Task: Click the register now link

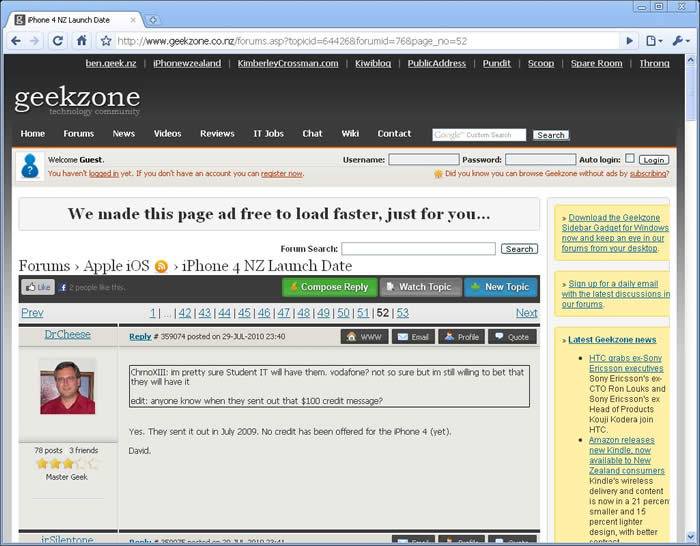Action: [282, 174]
